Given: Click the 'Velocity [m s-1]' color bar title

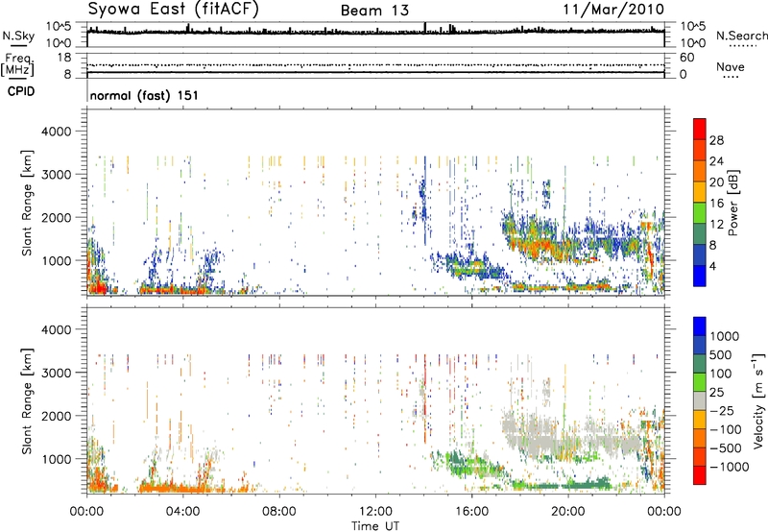Looking at the screenshot, I should pos(758,400).
